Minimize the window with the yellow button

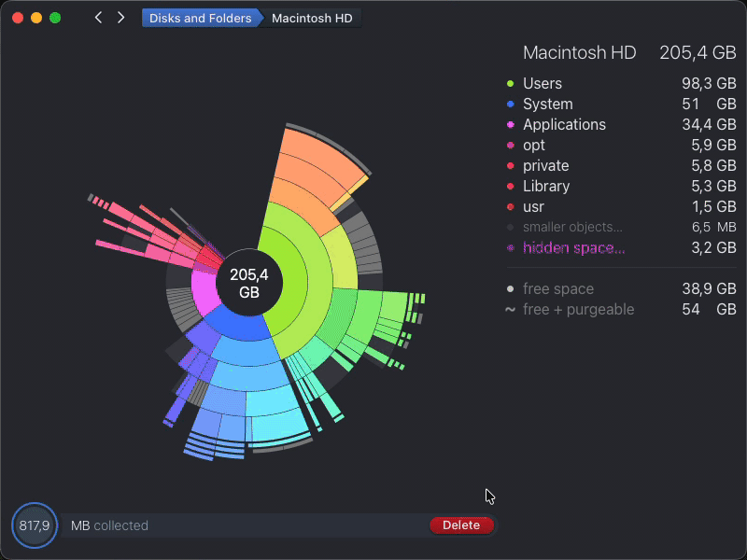click(x=36, y=18)
